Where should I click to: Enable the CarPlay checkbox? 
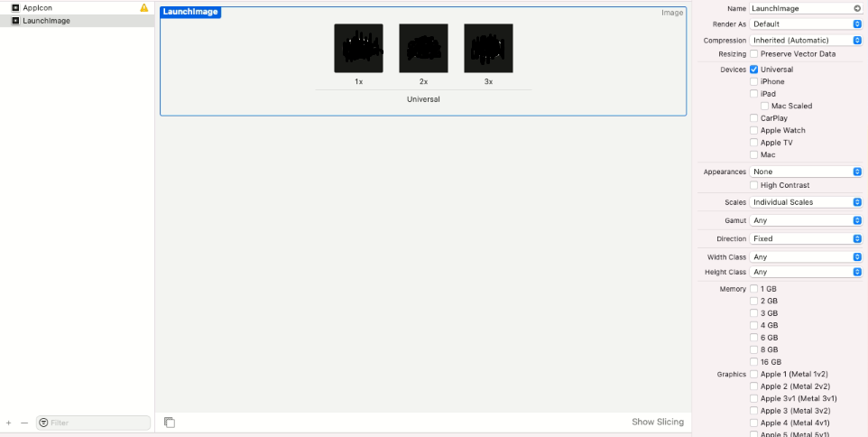point(754,118)
